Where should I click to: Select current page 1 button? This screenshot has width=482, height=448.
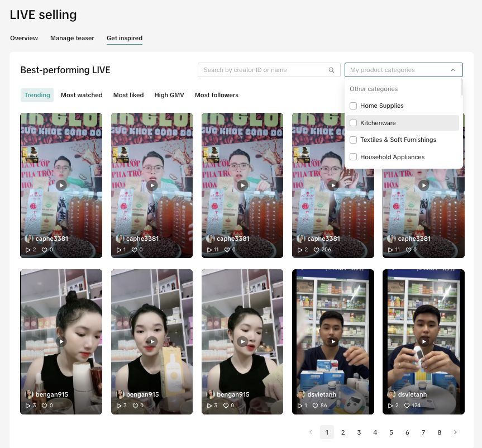pyautogui.click(x=327, y=432)
